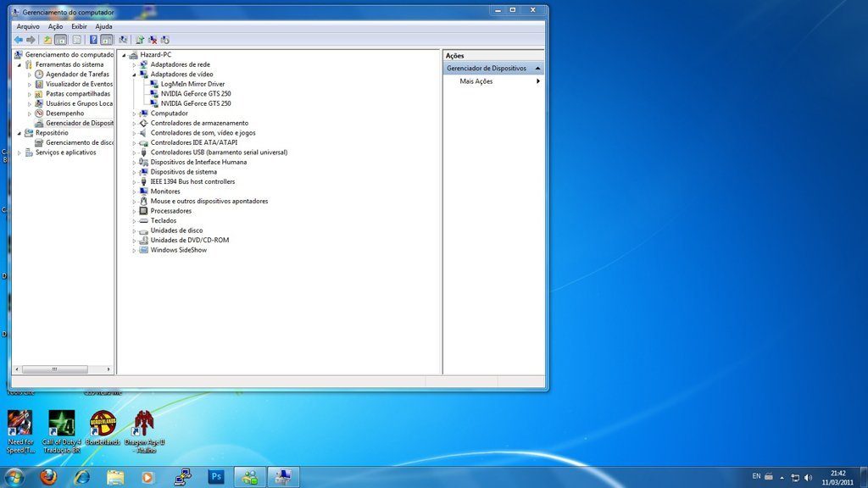Select IEEE 1394 Bus host controllers
Viewport: 868px width, 488px height.
click(x=192, y=182)
